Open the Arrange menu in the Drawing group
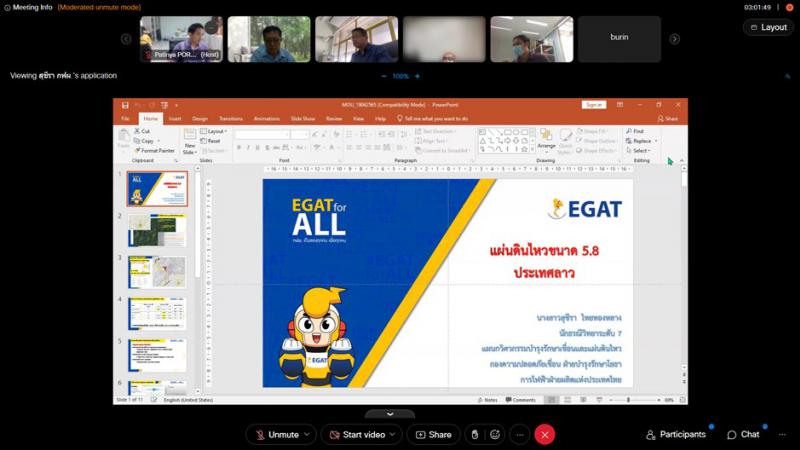The width and height of the screenshot is (800, 450). click(546, 141)
